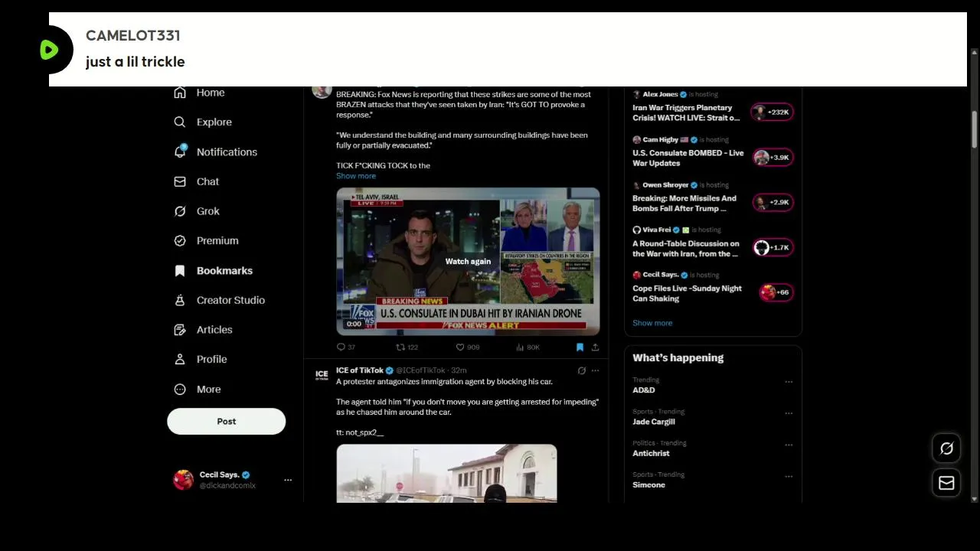This screenshot has width=980, height=551.
Task: Open AD&D trending topic
Action: pyautogui.click(x=644, y=390)
